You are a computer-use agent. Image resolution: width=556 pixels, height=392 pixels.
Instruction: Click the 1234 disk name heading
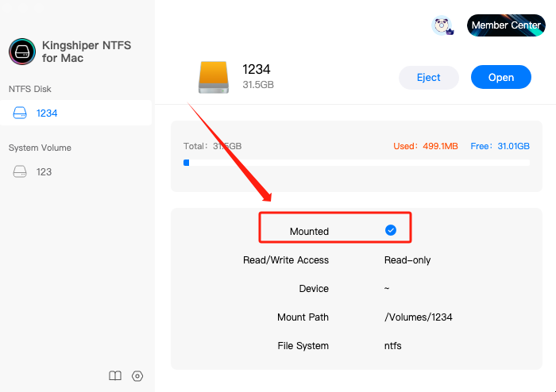tap(256, 69)
